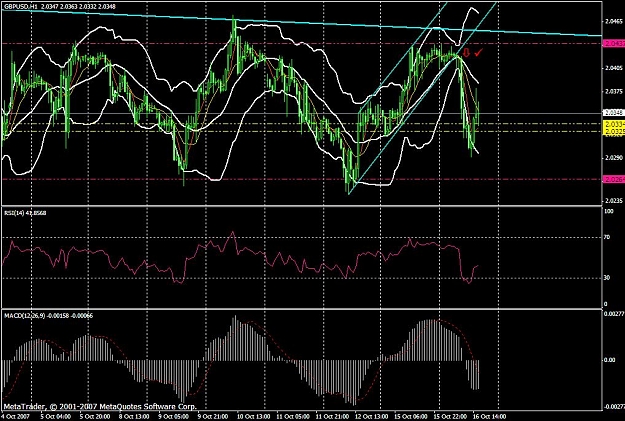Select the red check mark on chart

pos(479,52)
